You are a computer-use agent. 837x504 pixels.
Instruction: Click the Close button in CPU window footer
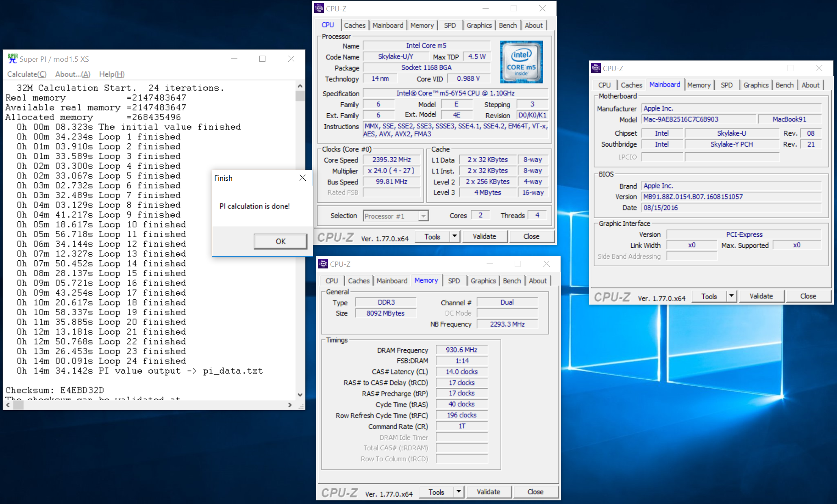click(531, 236)
